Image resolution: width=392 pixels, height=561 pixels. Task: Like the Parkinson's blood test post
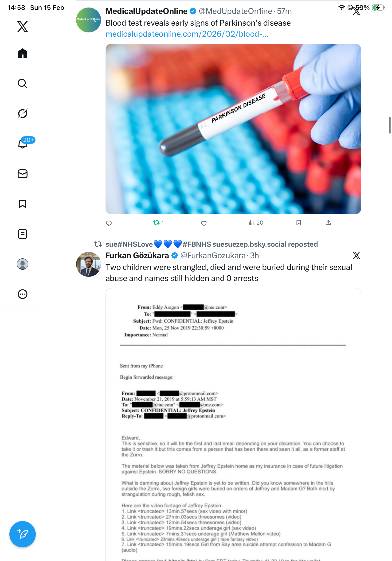tap(204, 223)
